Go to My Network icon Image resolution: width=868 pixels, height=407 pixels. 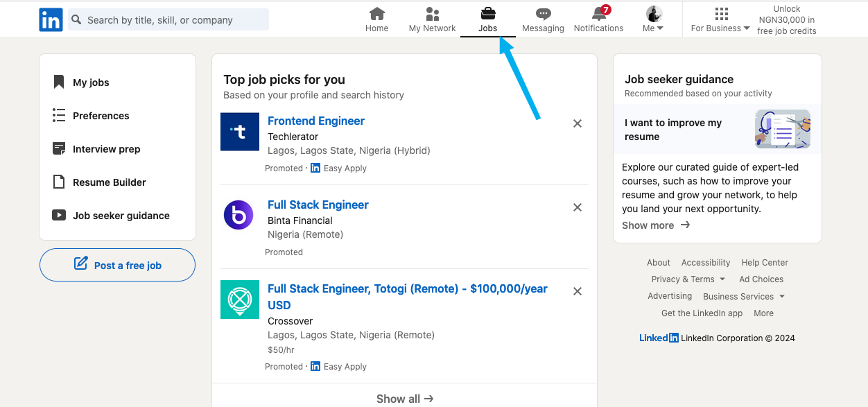click(x=433, y=14)
